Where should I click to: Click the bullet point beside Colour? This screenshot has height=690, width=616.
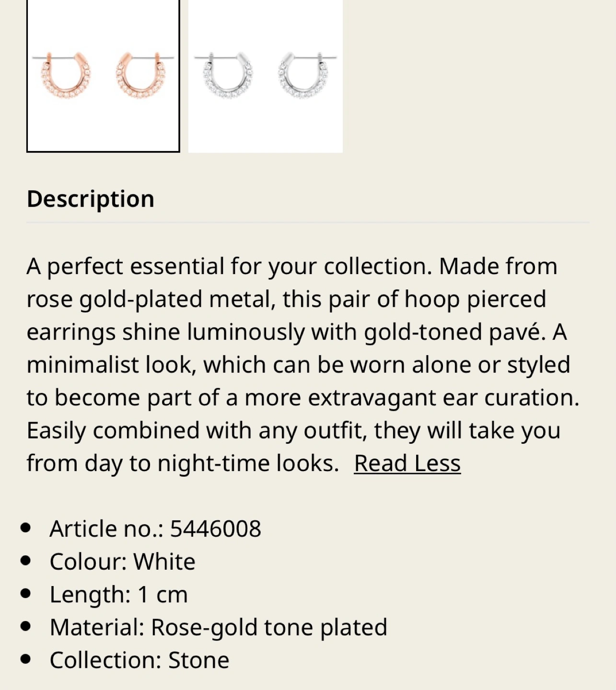26,561
